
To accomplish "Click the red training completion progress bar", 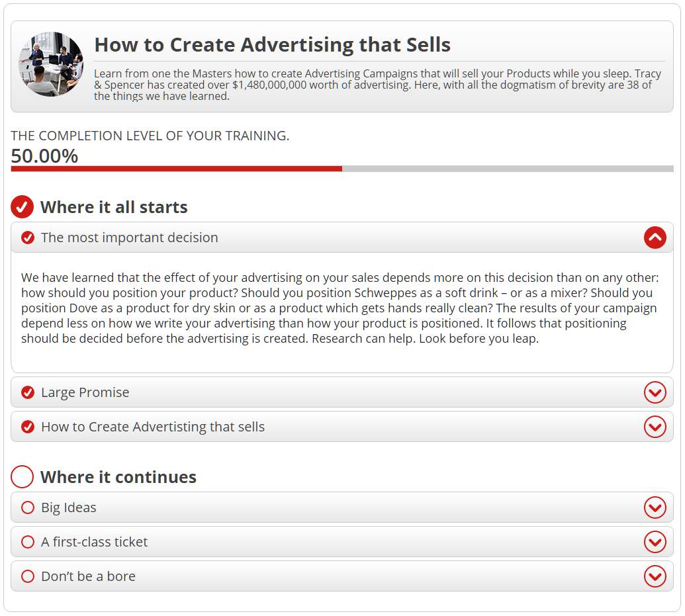I will point(176,169).
